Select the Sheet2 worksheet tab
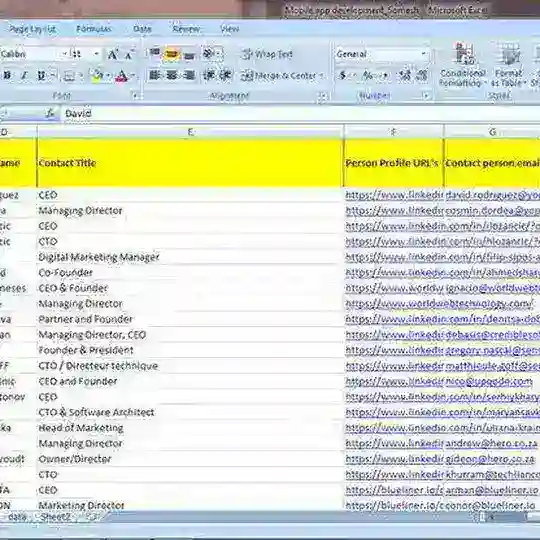Screen dimensions: 540x540 55,517
